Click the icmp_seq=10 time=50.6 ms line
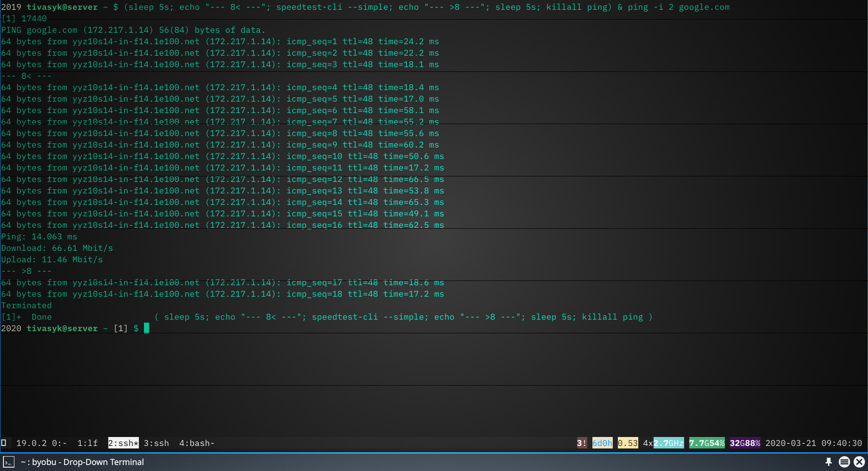This screenshot has width=868, height=471. pos(223,156)
